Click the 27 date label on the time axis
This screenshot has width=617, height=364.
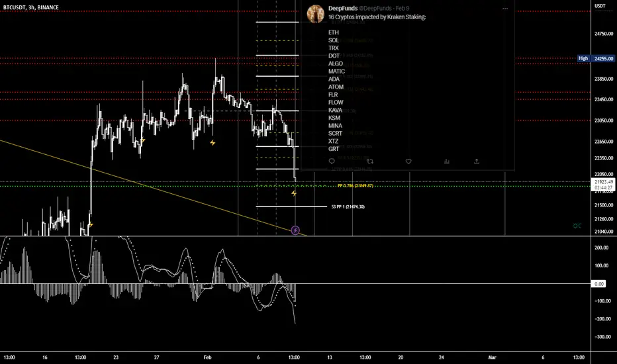pyautogui.click(x=157, y=357)
